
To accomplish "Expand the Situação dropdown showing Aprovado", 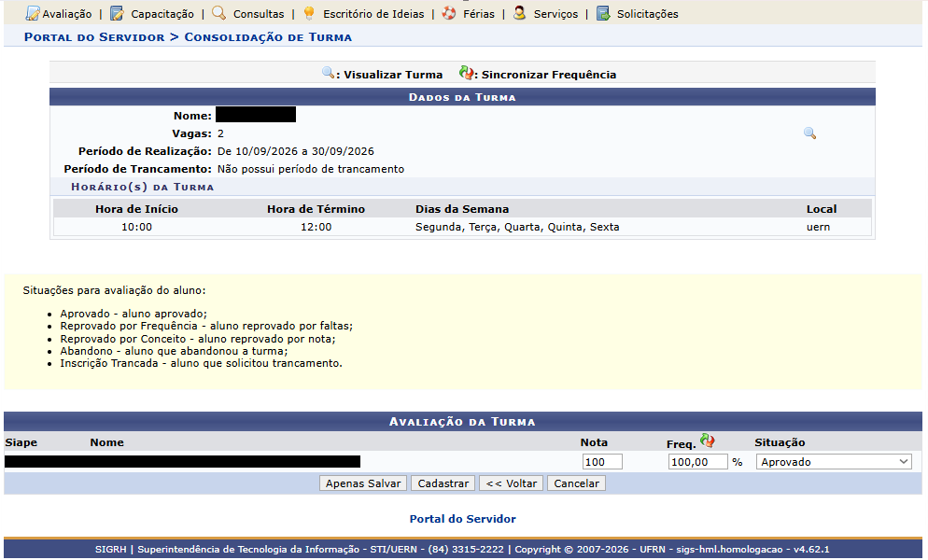I will (x=834, y=462).
